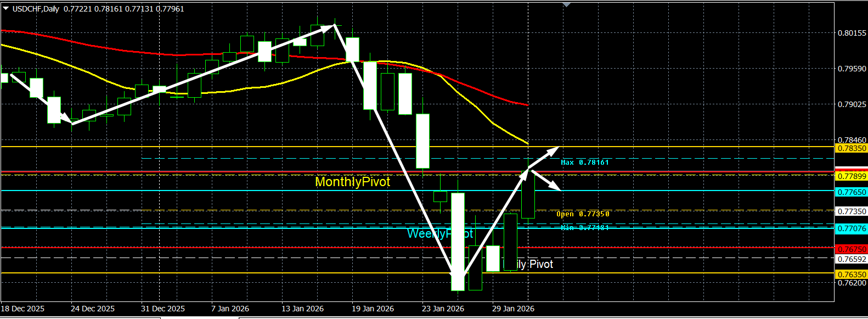868x319 pixels.
Task: Click the red 0.76750 price tag
Action: [x=851, y=249]
